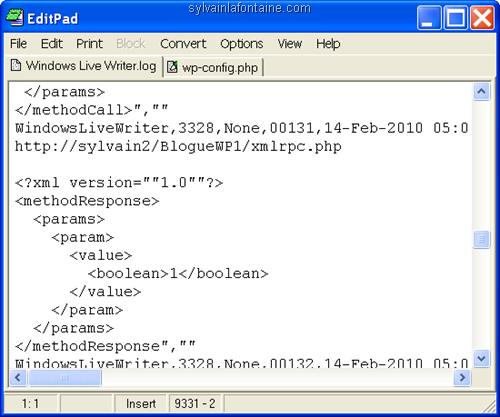Open the View menu
500x417 pixels.
[x=290, y=44]
